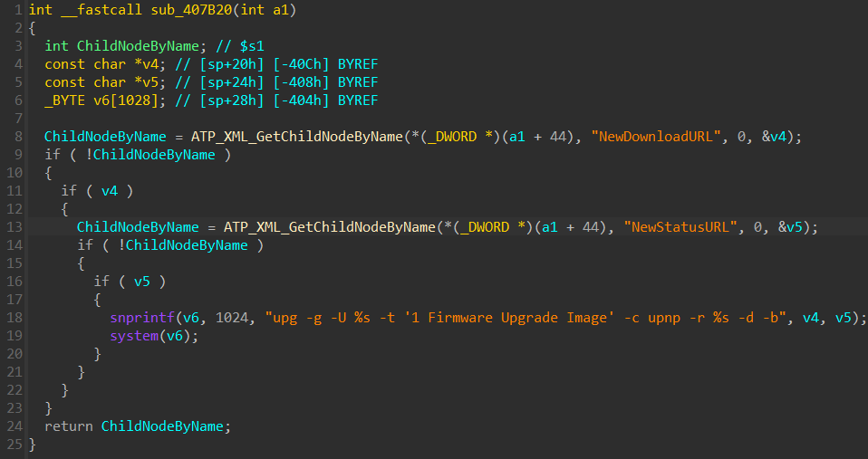Click !ChildNodeByName condition on line 9

(150, 154)
